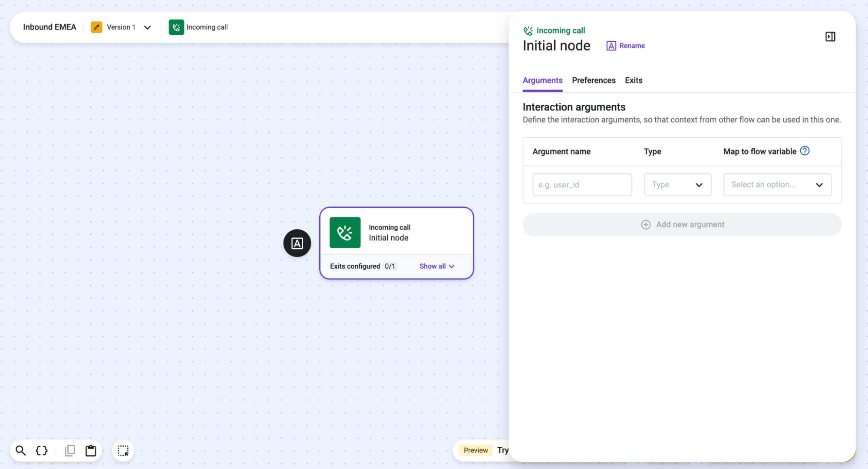Click the Rename button
868x469 pixels.
click(625, 46)
